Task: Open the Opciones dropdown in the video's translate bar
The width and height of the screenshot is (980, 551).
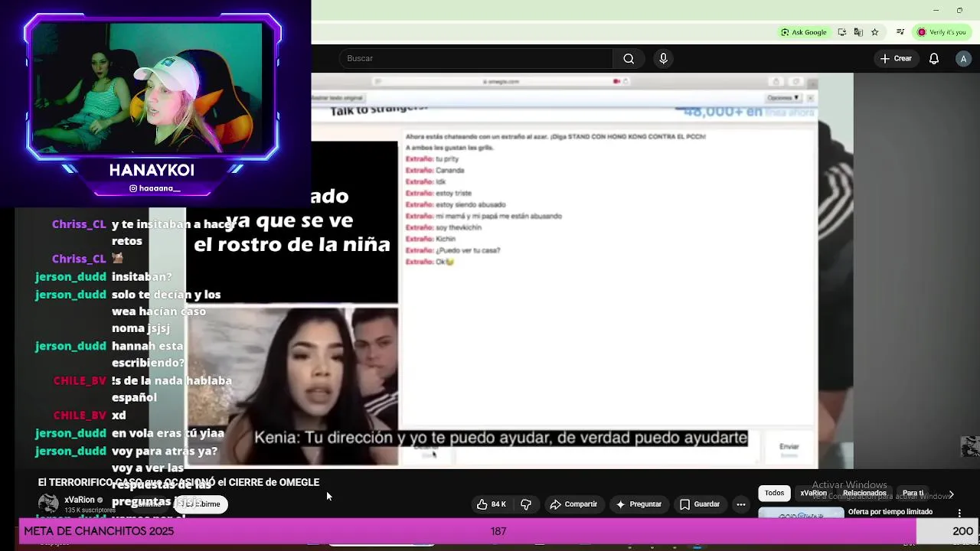Action: point(783,98)
